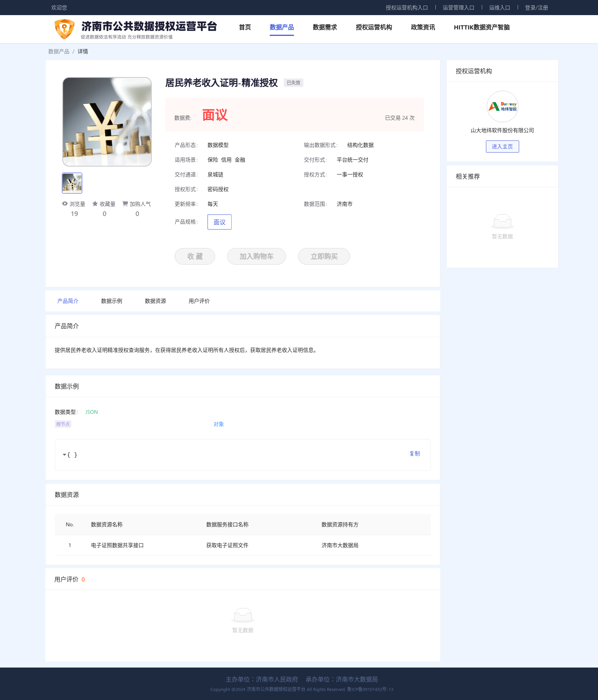Open 首页 in the main navigation
598x700 pixels.
pyautogui.click(x=245, y=27)
